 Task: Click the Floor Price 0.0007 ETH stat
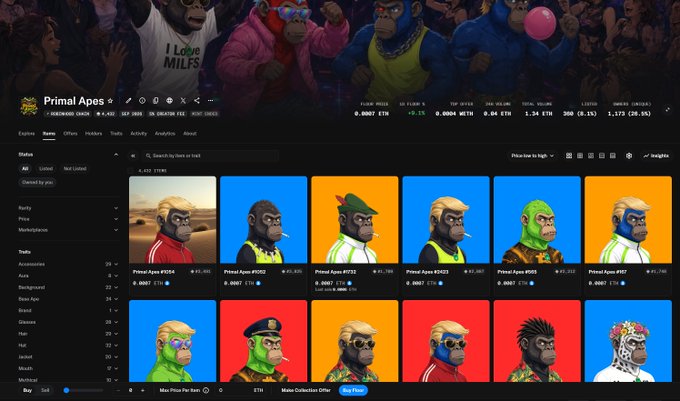(x=371, y=110)
